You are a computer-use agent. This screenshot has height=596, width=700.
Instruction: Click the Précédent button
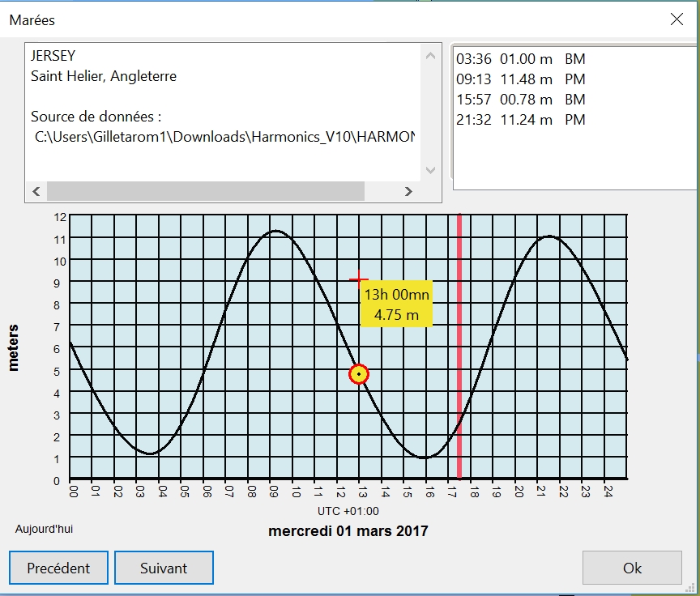58,568
